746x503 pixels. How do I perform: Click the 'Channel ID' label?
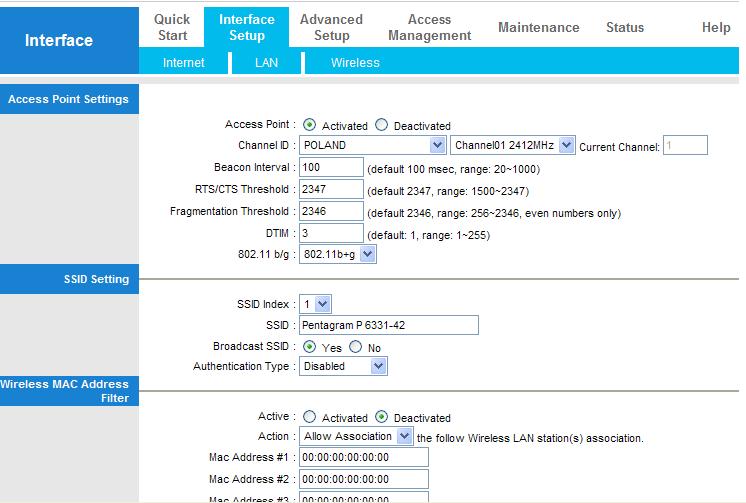click(263, 145)
